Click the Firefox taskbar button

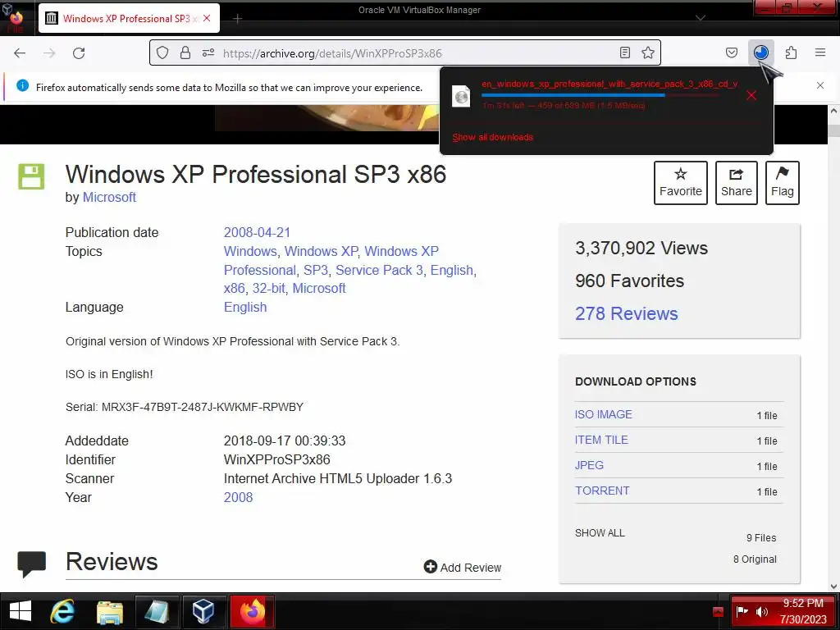pyautogui.click(x=253, y=611)
